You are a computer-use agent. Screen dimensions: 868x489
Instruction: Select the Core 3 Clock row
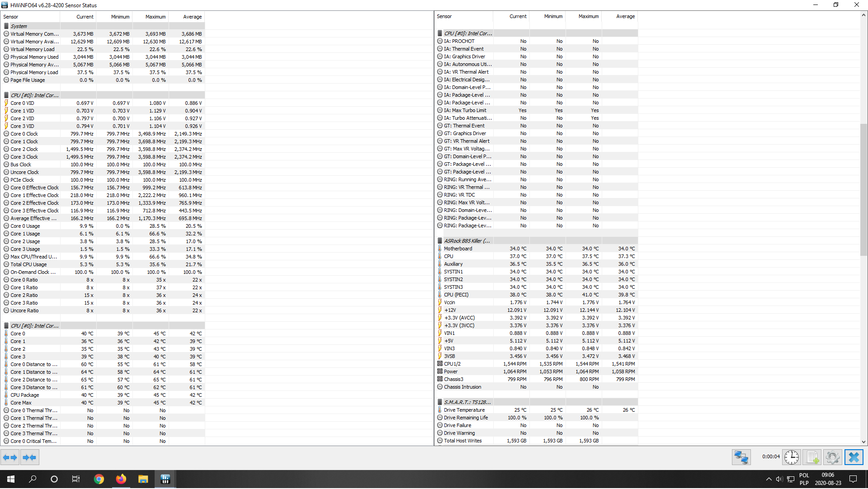[103, 157]
